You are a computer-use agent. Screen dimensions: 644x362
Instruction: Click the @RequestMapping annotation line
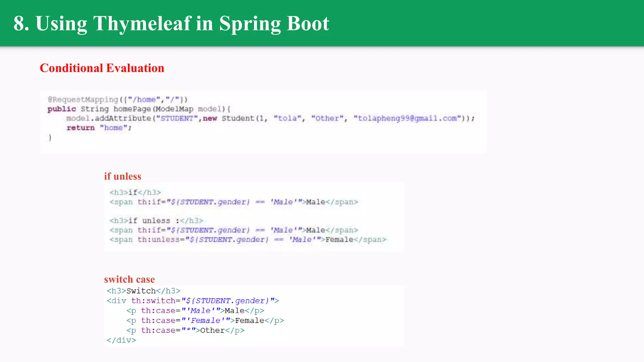(x=118, y=100)
